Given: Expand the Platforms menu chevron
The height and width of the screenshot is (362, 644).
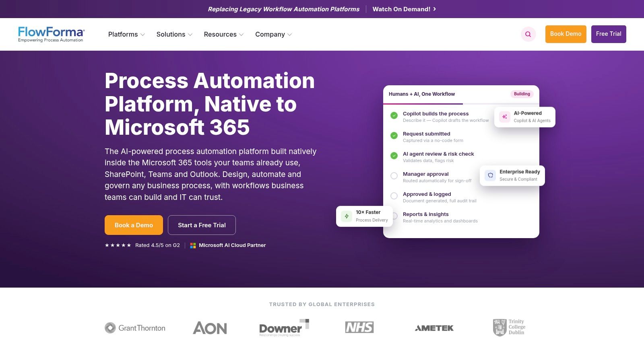Looking at the screenshot, I should click(142, 35).
